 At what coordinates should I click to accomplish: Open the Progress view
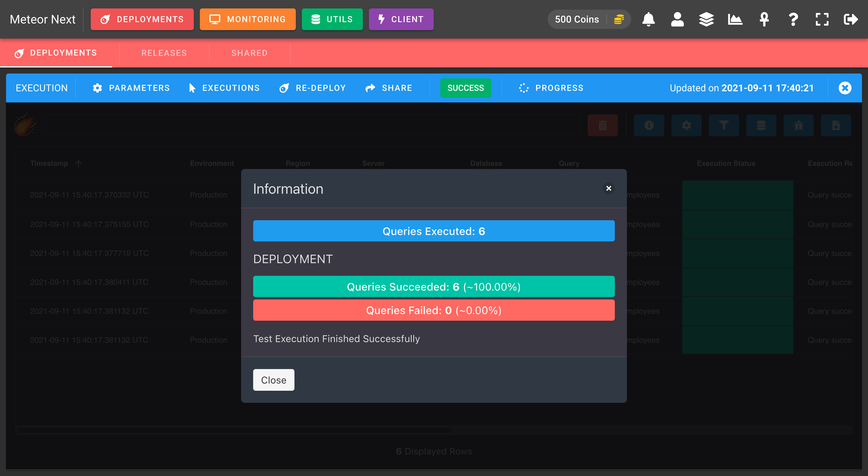(x=551, y=88)
